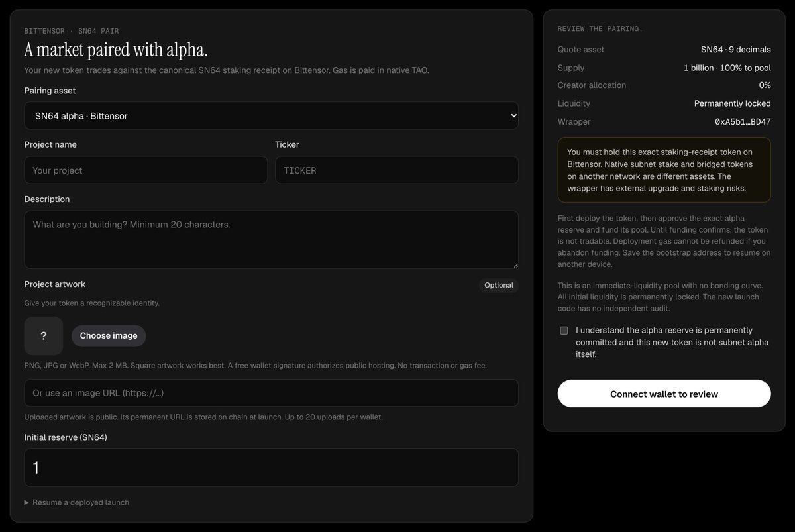The height and width of the screenshot is (532, 795).
Task: Select the Initial reserve (SN64) field
Action: pos(272,468)
